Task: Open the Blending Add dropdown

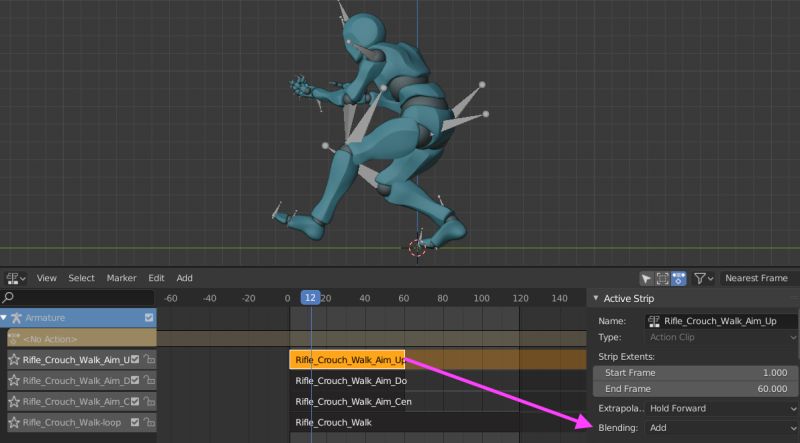Action: [x=721, y=428]
